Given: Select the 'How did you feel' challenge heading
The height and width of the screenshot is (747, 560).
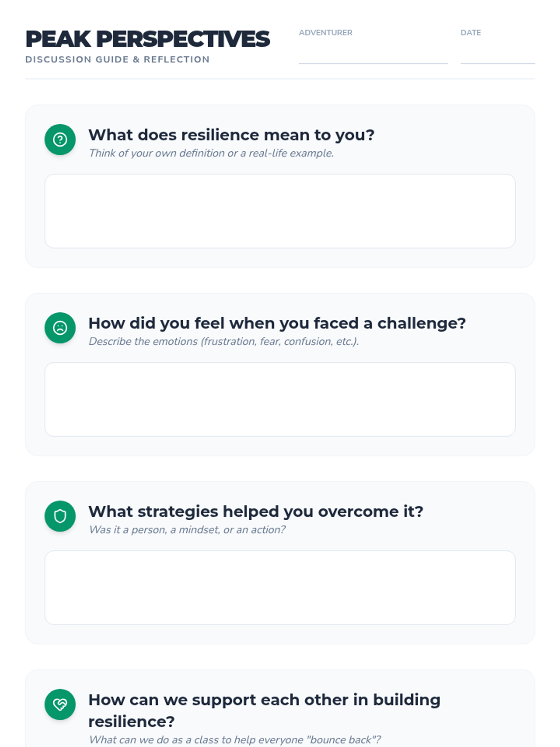Looking at the screenshot, I should [x=277, y=323].
